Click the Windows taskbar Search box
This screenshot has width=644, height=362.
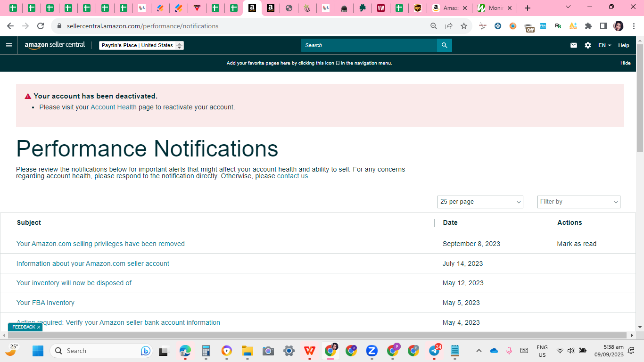pos(101,351)
